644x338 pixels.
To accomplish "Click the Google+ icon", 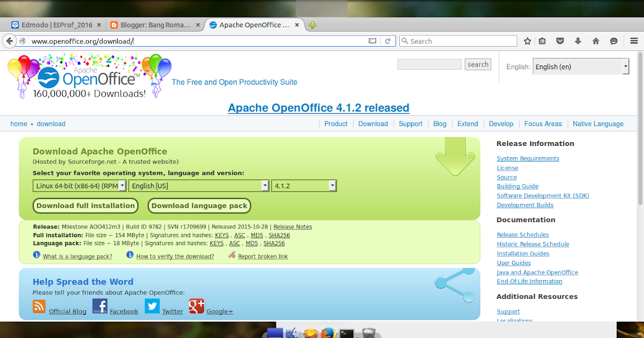I will pyautogui.click(x=196, y=306).
